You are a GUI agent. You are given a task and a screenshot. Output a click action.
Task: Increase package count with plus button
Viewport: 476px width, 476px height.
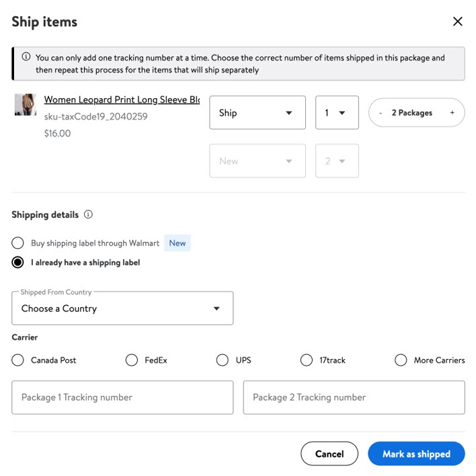[452, 113]
